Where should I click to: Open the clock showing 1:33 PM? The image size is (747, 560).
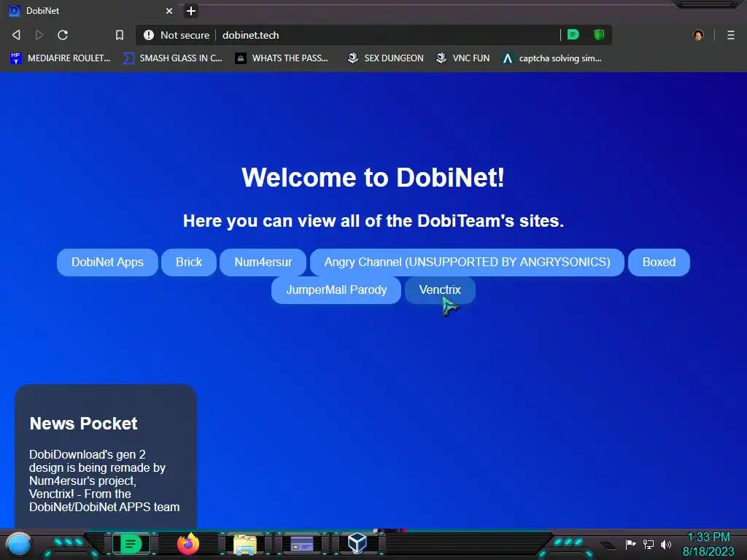pyautogui.click(x=708, y=544)
